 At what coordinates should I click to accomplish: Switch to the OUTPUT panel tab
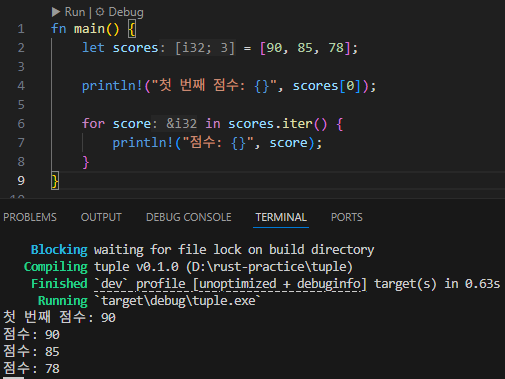101,217
